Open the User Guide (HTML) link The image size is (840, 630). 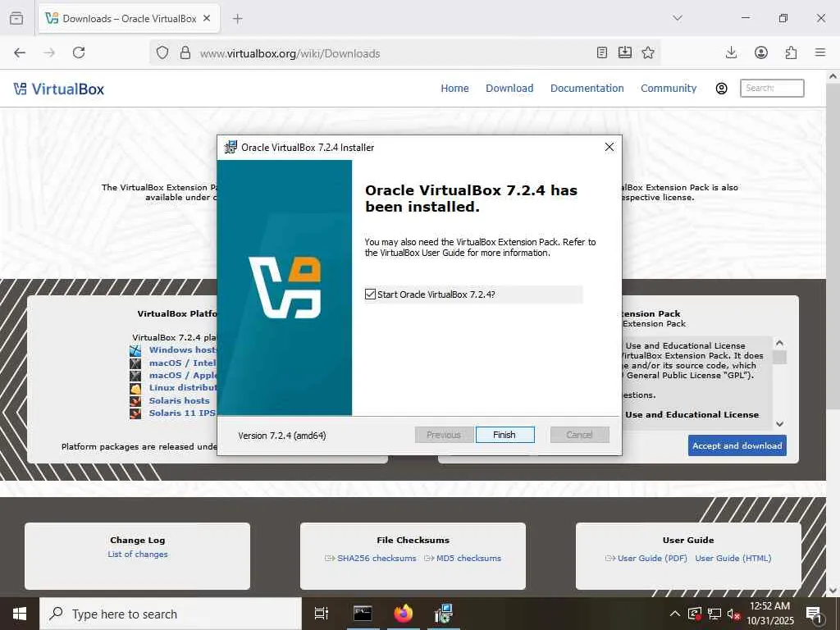coord(733,558)
